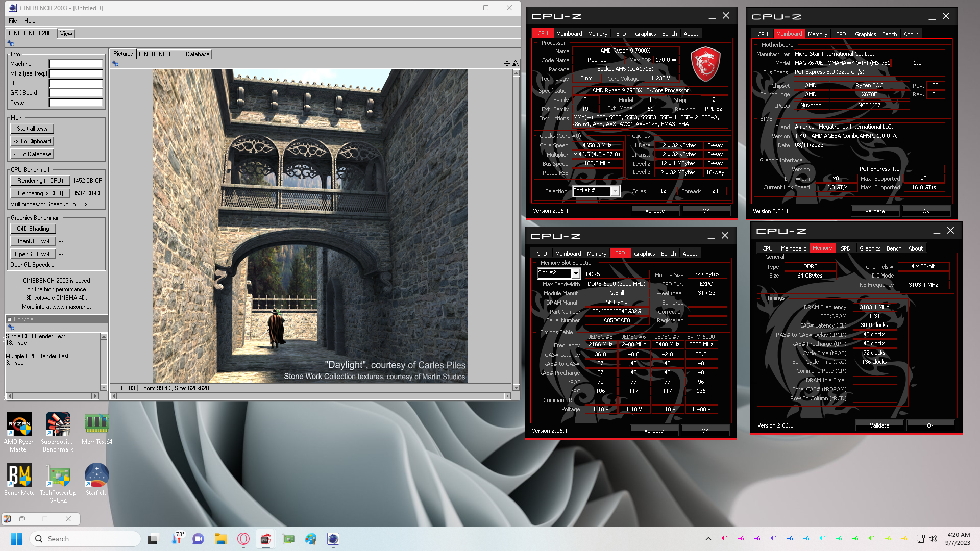Image resolution: width=980 pixels, height=551 pixels.
Task: Open the File menu in CINEBENCH
Action: tap(13, 21)
